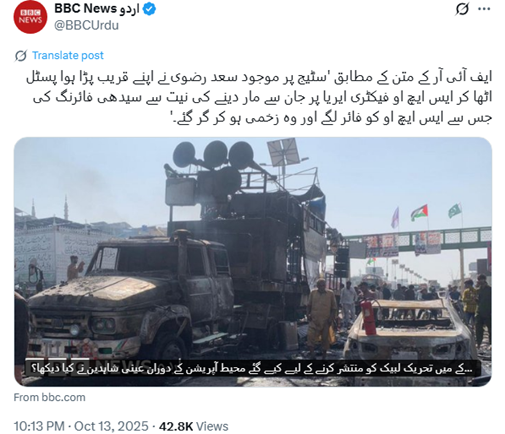Viewport: 505px width, 434px height.
Task: Open the burnt truck article image card
Action: (x=253, y=262)
